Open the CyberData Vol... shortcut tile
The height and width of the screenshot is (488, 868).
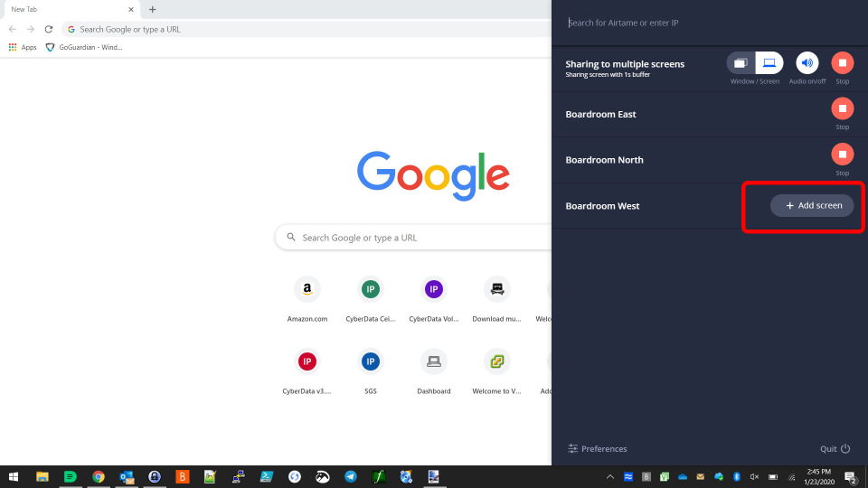tap(433, 300)
